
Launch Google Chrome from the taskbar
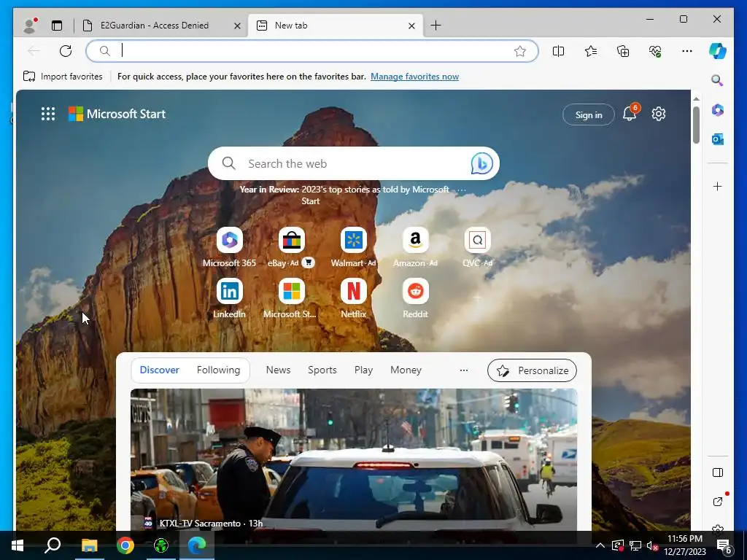click(x=125, y=545)
